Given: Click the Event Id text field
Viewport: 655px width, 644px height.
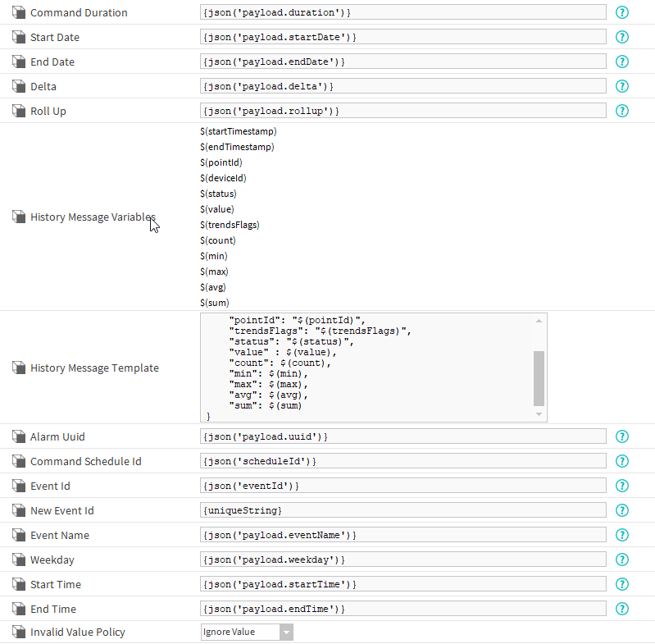Looking at the screenshot, I should tap(403, 486).
